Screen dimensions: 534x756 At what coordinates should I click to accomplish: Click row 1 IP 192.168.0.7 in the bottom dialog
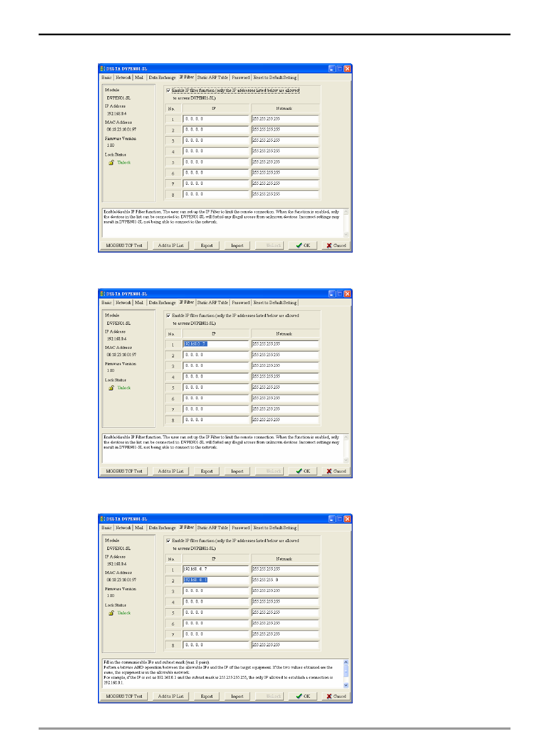click(x=216, y=569)
